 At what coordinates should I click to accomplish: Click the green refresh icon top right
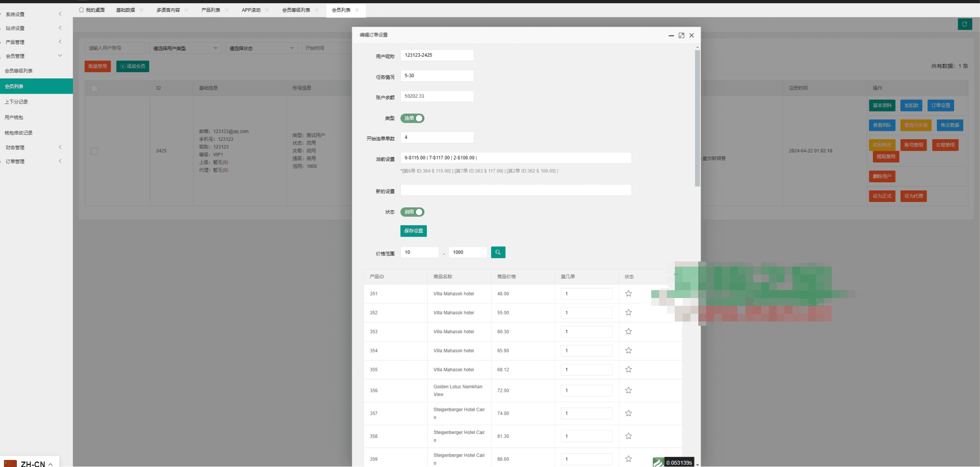tap(964, 24)
